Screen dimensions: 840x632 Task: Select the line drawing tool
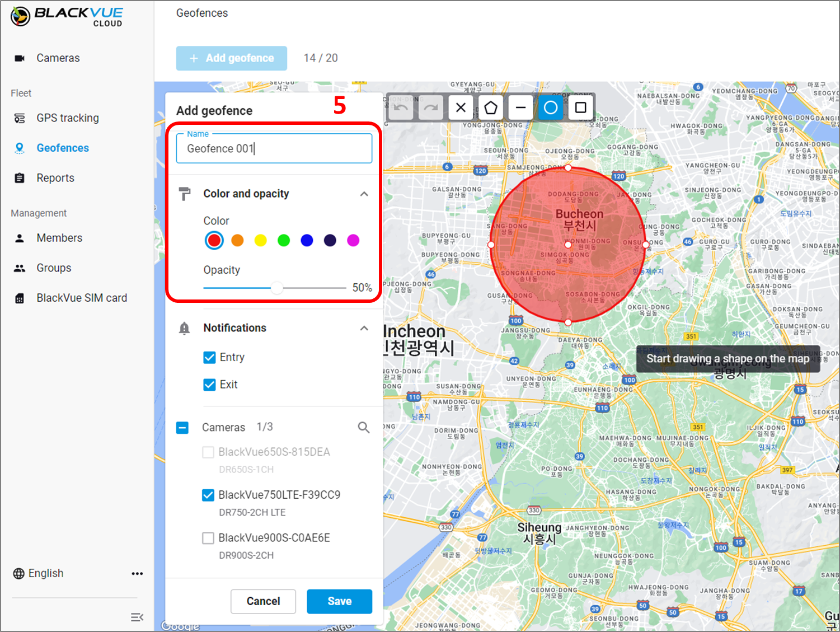(521, 107)
